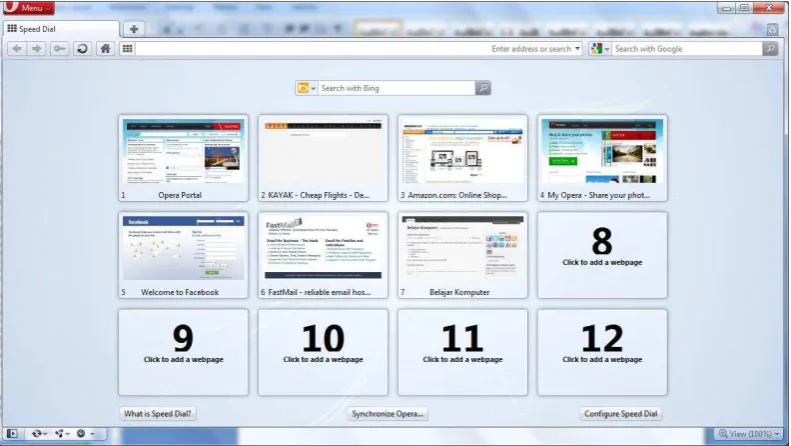Add a webpage to slot 8
Screen dimensions: 791x446
[602, 255]
